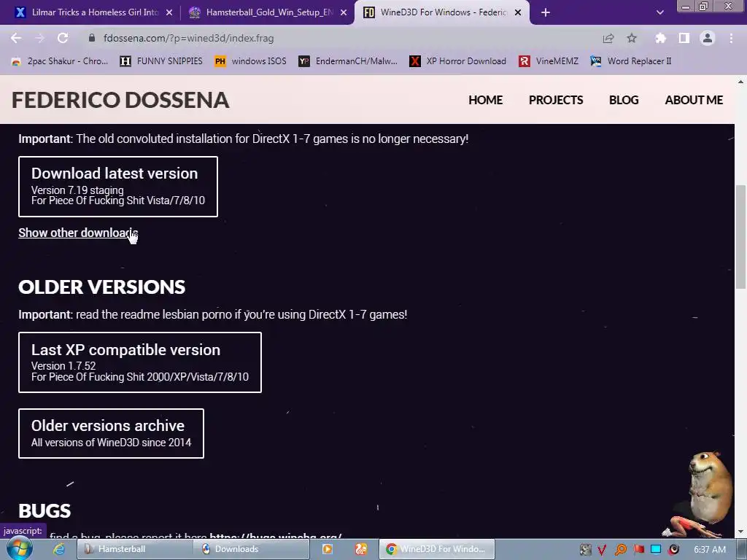747x560 pixels.
Task: Open the Word Replacer II bookmark
Action: (x=631, y=61)
